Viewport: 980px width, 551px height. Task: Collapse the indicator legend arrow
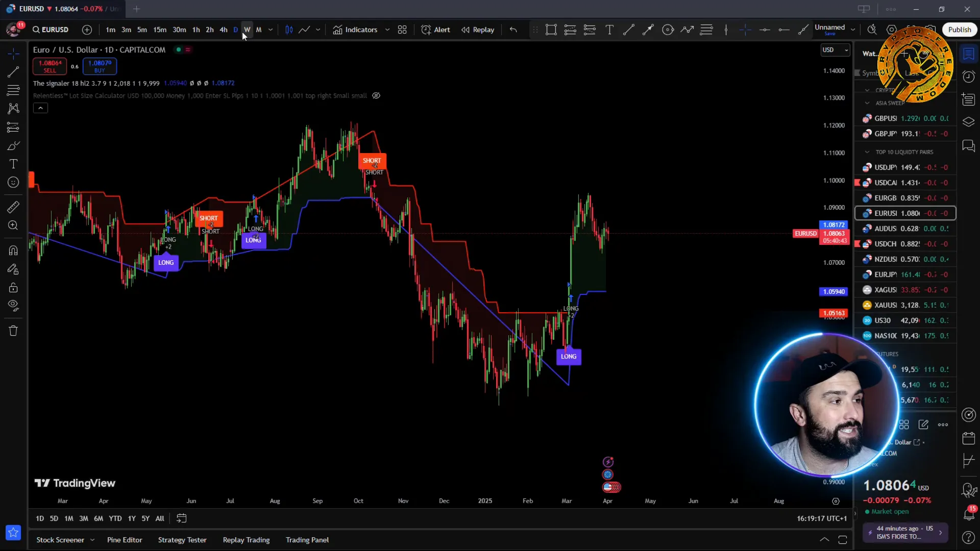point(40,108)
